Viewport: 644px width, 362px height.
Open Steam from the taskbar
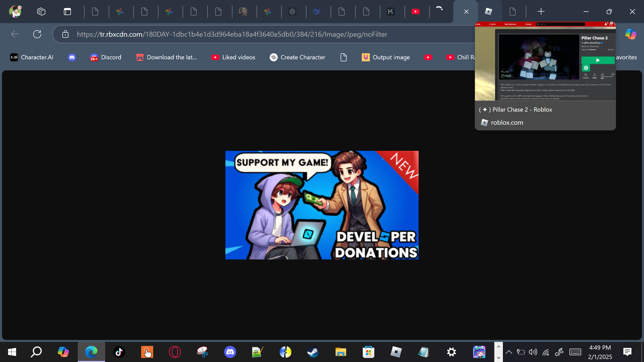point(313,352)
